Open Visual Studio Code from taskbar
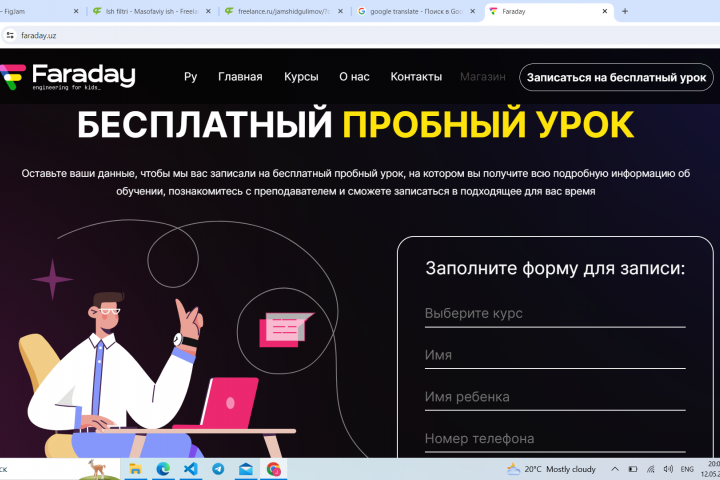Screen dimensions: 720x480 tap(191, 469)
